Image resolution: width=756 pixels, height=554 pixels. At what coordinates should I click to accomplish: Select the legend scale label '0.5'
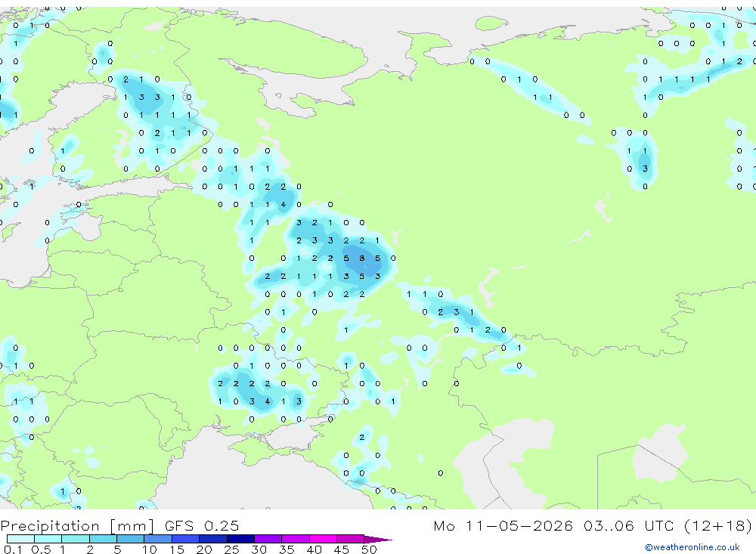41,549
